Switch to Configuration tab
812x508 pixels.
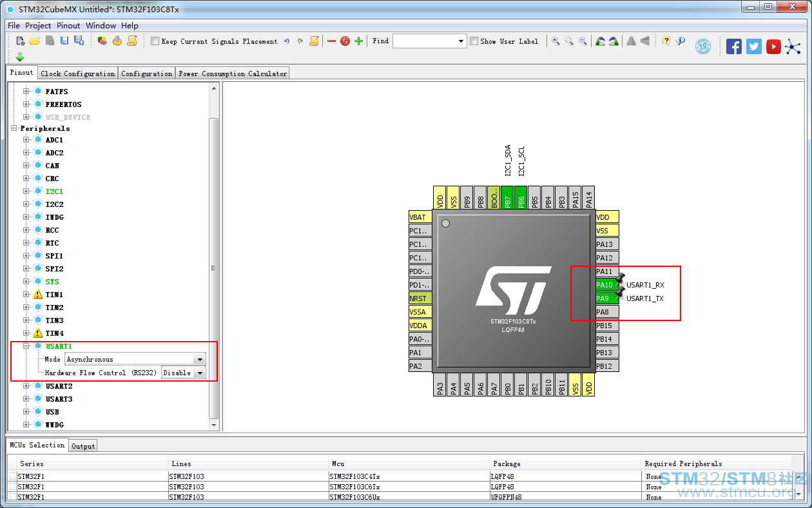tap(147, 73)
